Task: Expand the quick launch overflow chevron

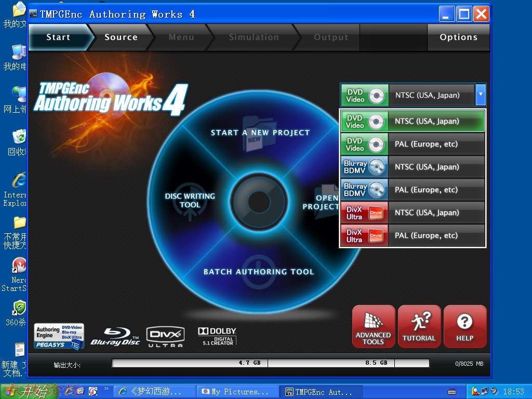Action: click(107, 389)
